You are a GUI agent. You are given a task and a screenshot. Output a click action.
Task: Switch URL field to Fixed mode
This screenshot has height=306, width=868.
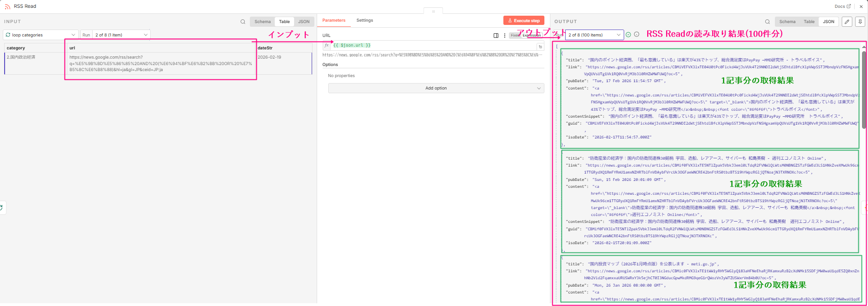(x=514, y=36)
